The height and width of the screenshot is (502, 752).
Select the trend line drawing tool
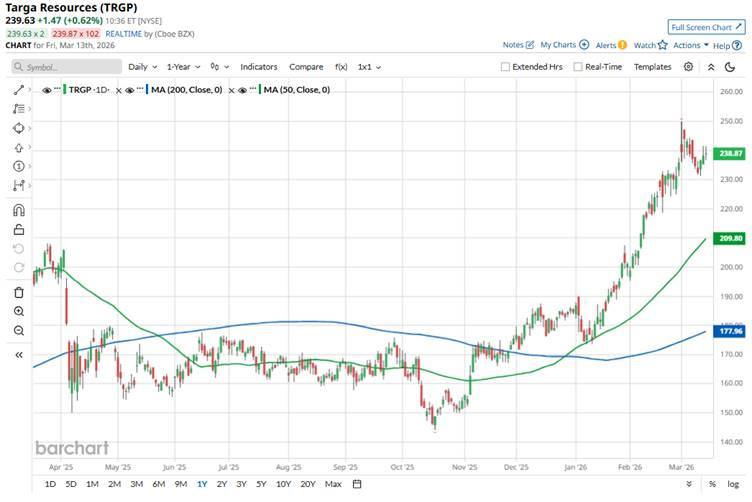click(x=19, y=90)
